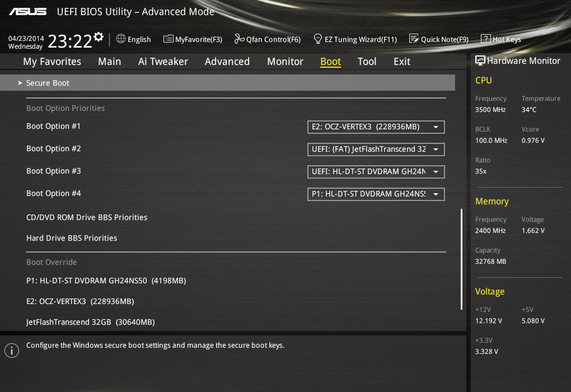This screenshot has width=571, height=392.
Task: Click the MyFavorite list icon
Action: 169,39
